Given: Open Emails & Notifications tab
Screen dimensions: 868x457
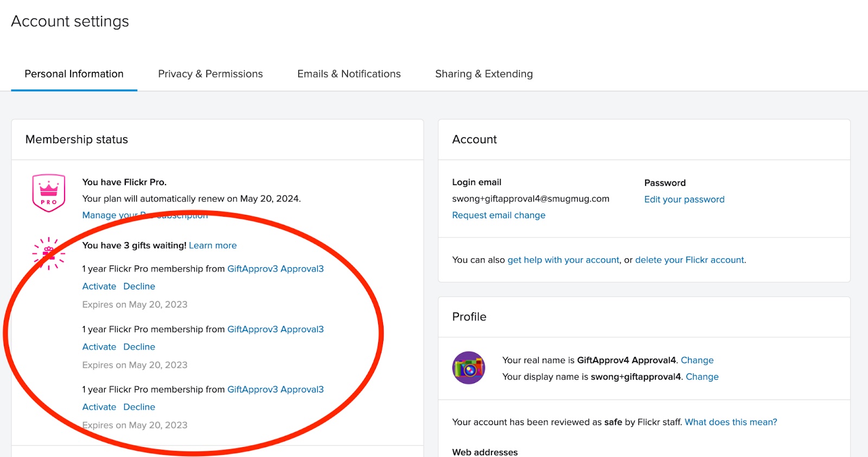Looking at the screenshot, I should [349, 74].
